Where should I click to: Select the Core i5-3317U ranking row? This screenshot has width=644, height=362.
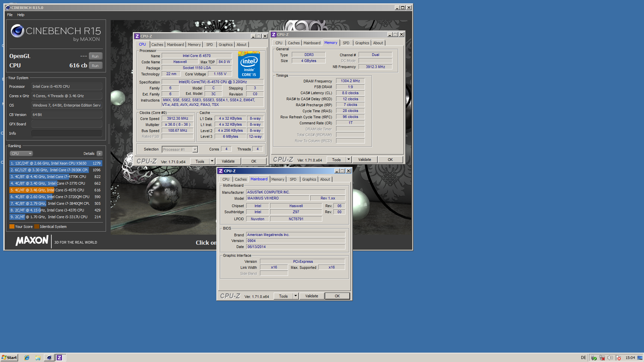click(x=56, y=217)
